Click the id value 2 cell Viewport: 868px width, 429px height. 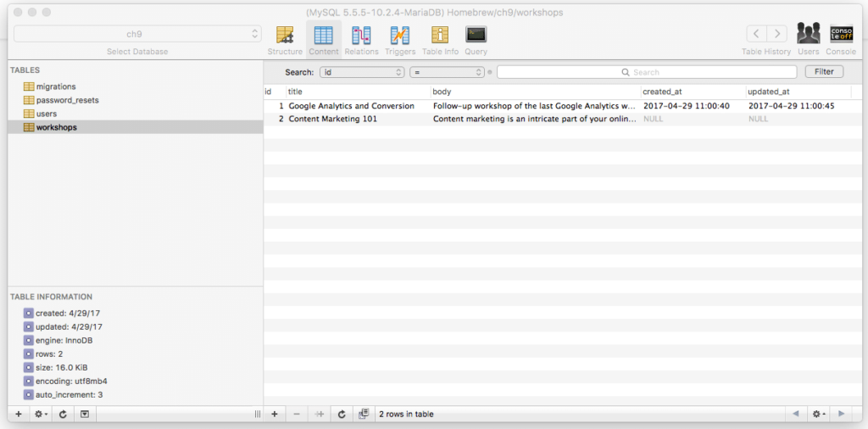point(281,119)
